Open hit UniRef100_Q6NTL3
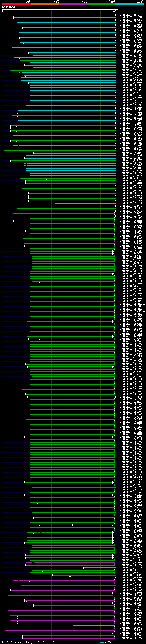The image size is (146, 644). 131,545
